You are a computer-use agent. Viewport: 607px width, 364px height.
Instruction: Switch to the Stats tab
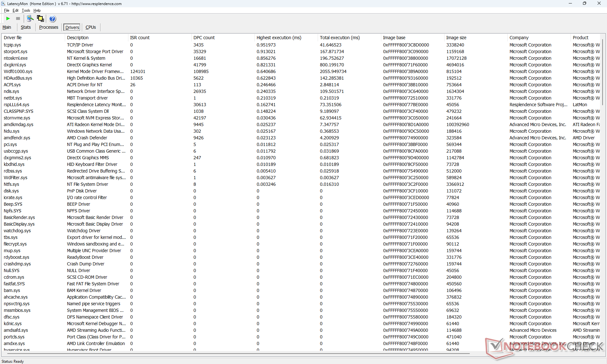click(x=26, y=27)
